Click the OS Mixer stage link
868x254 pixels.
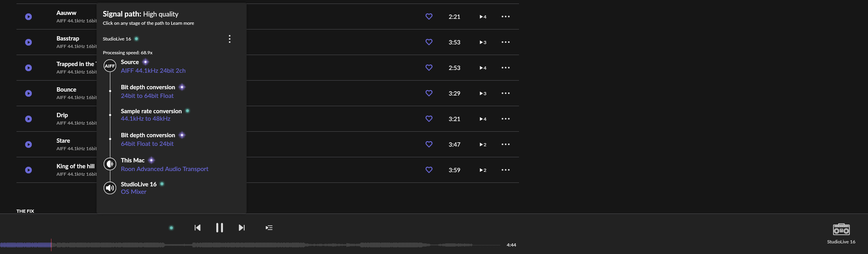(x=133, y=192)
